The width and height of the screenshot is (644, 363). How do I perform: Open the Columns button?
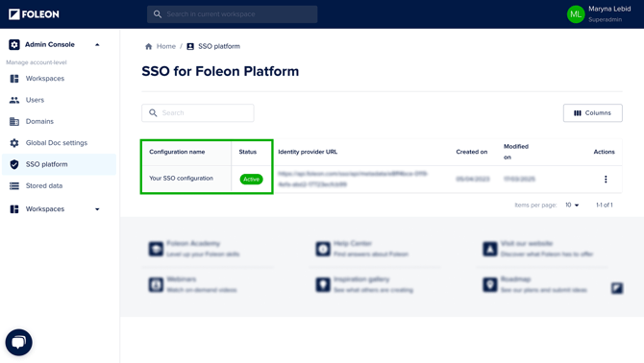click(x=593, y=112)
